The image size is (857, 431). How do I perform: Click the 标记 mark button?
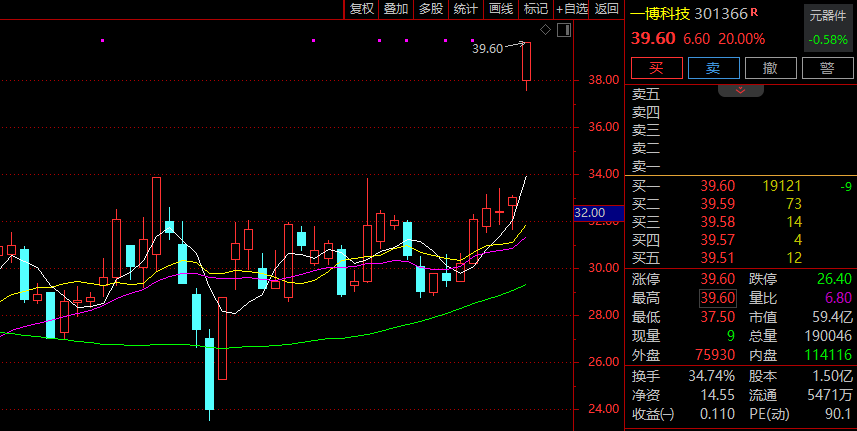click(x=535, y=9)
